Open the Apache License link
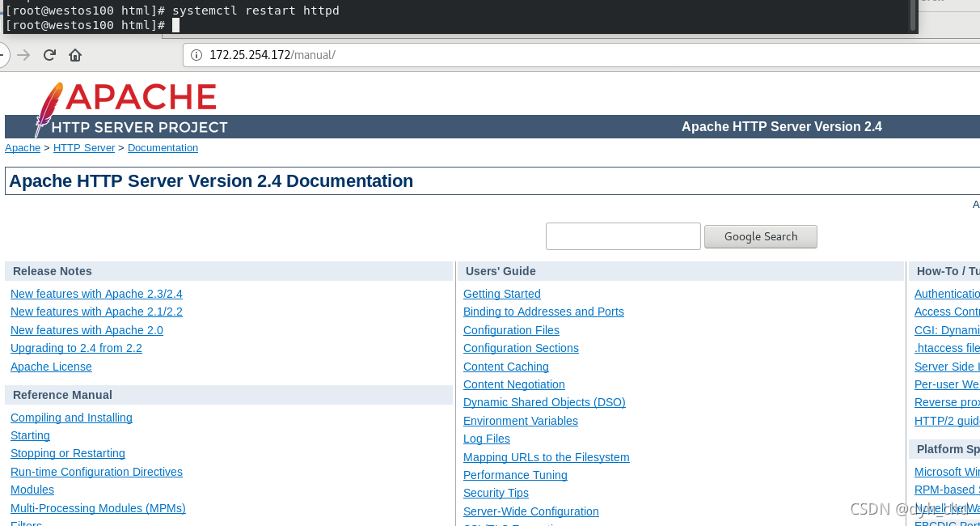The width and height of the screenshot is (980, 526). 51,367
